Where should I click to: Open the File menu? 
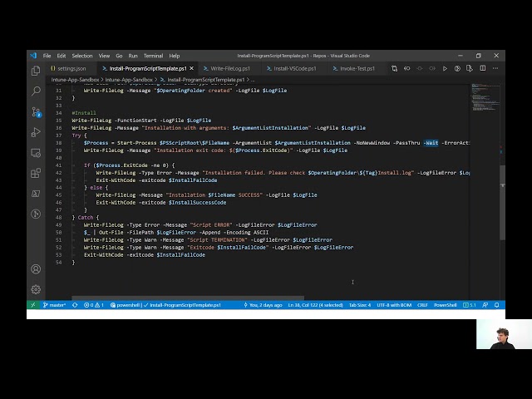47,56
